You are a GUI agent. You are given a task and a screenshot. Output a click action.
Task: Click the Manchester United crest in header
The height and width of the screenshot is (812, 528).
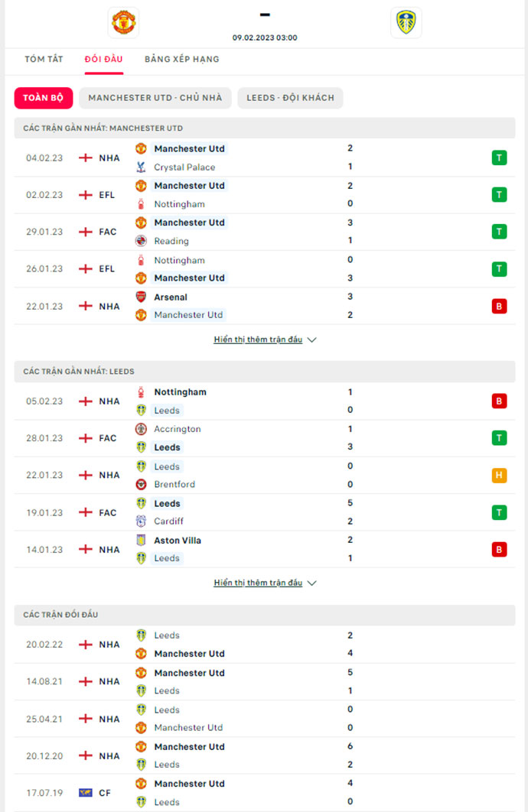click(x=123, y=22)
